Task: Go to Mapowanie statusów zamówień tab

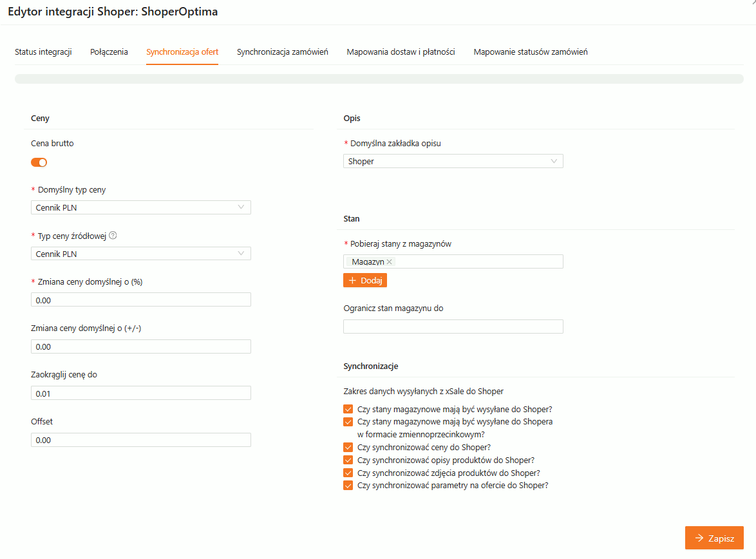Action: click(530, 52)
